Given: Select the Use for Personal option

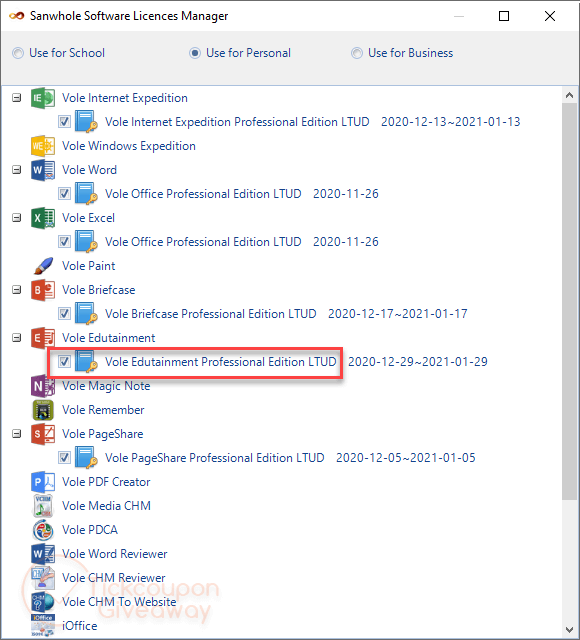Looking at the screenshot, I should coord(240,53).
